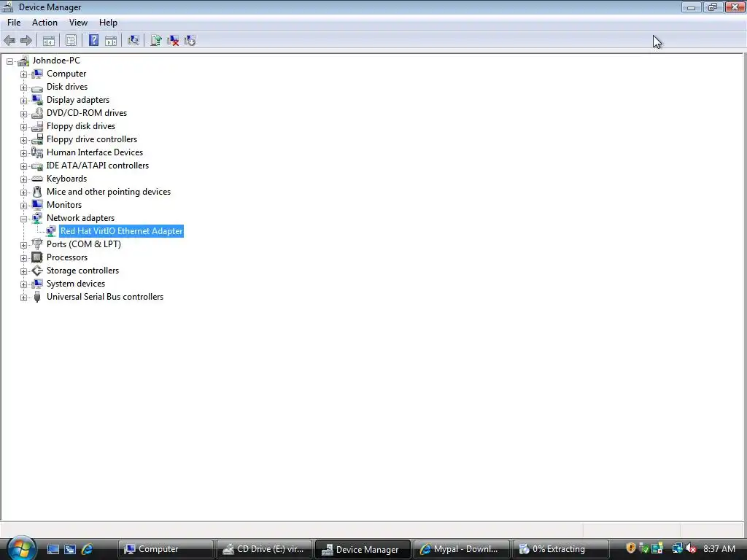Click Switch between windows quick launch icon

coord(70,549)
